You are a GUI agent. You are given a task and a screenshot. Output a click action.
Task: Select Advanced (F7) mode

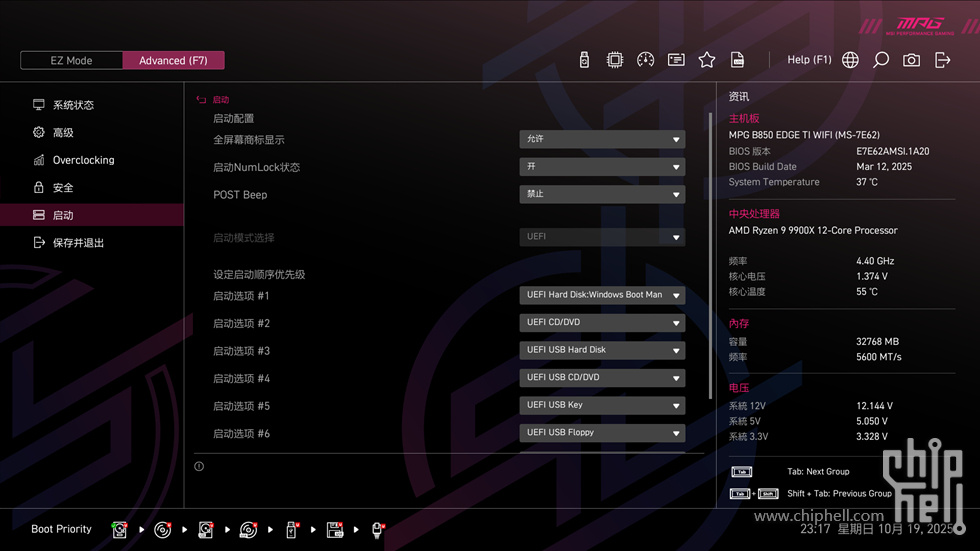(x=173, y=60)
